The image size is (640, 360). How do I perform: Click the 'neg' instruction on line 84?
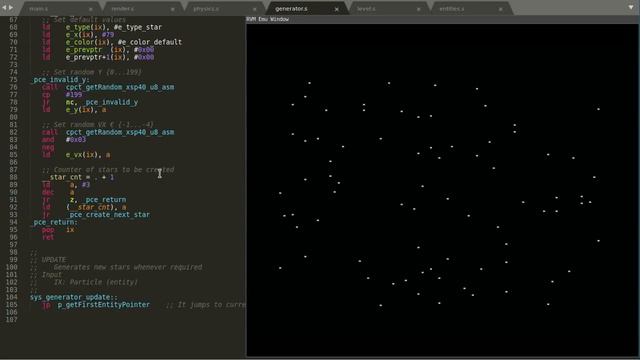[48, 147]
